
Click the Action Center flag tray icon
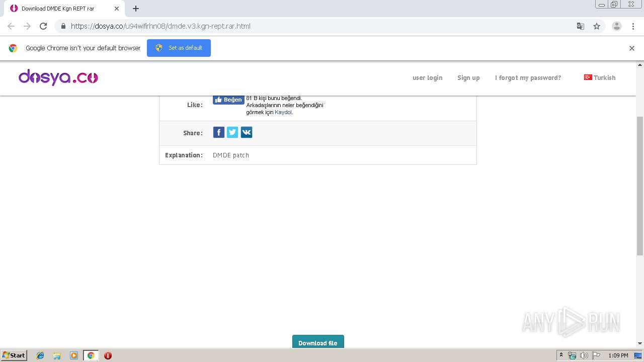pyautogui.click(x=596, y=355)
